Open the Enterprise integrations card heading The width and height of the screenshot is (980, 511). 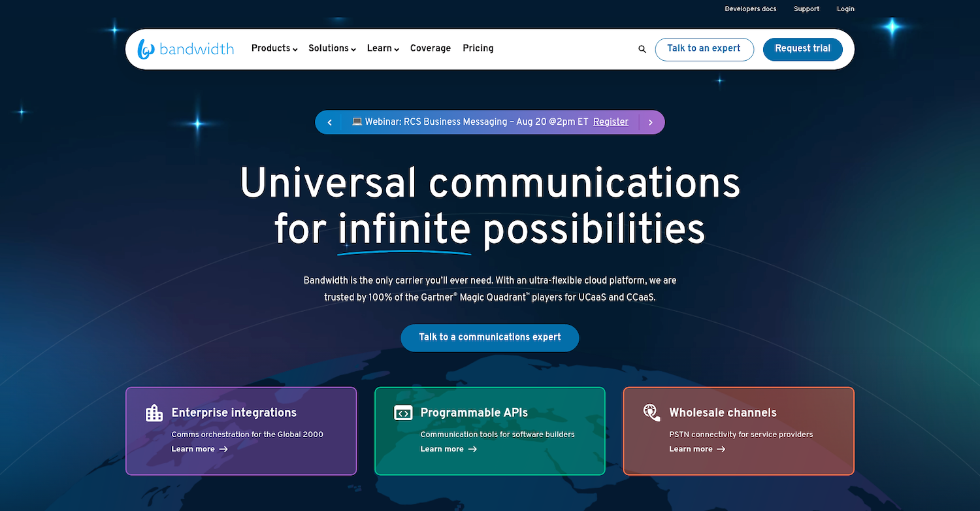234,413
